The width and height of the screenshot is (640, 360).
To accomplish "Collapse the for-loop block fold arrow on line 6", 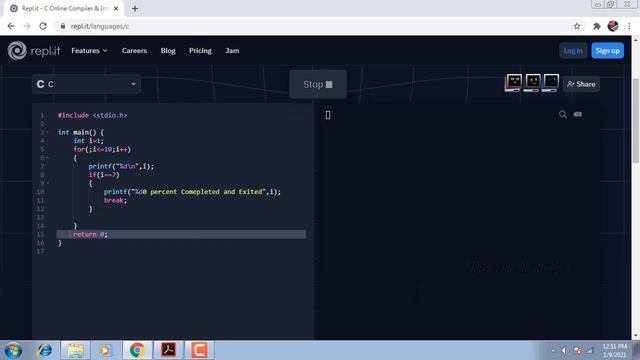I will [48, 158].
